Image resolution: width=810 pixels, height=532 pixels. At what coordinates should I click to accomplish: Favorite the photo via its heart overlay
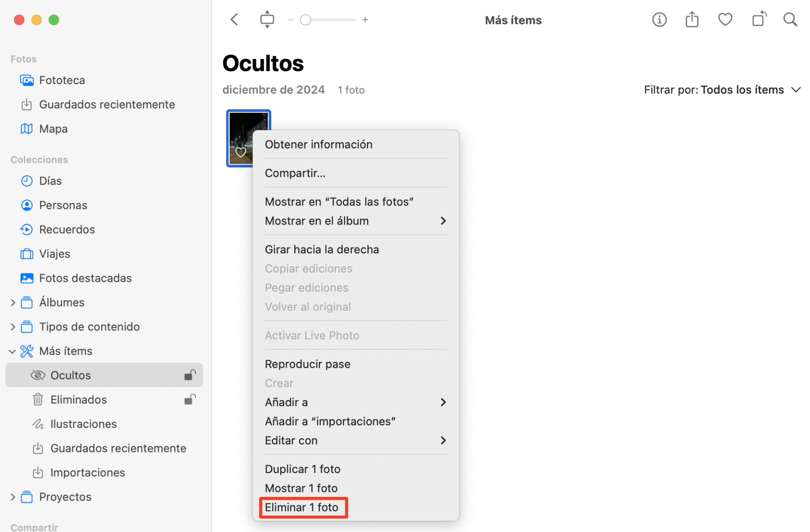(240, 153)
